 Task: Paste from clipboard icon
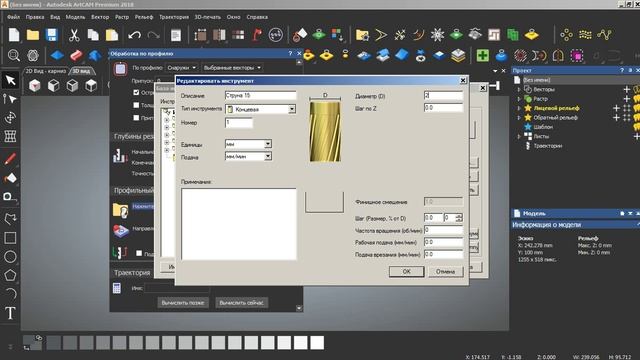pos(111,35)
